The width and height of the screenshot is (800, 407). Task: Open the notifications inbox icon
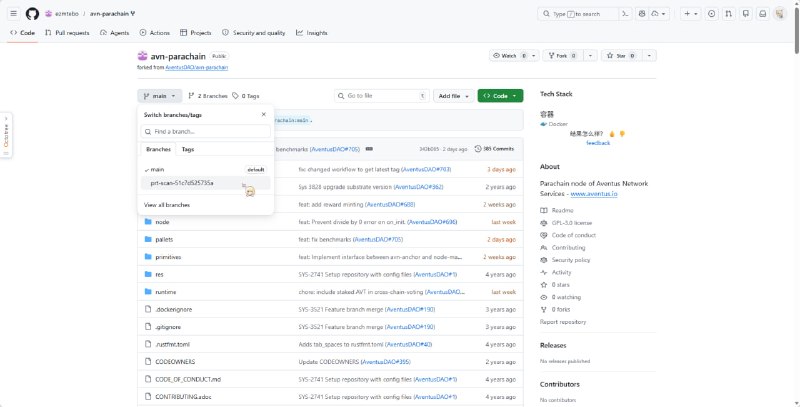click(x=763, y=14)
